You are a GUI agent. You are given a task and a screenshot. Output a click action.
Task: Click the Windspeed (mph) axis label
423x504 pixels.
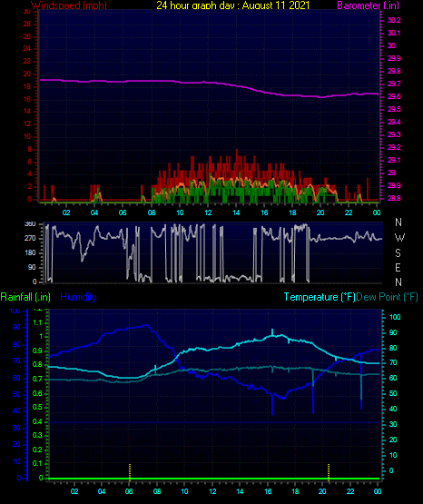[x=69, y=5]
